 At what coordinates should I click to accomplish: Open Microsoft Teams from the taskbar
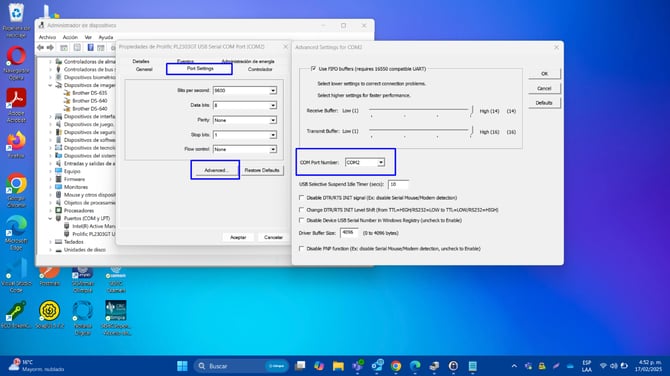tap(358, 366)
